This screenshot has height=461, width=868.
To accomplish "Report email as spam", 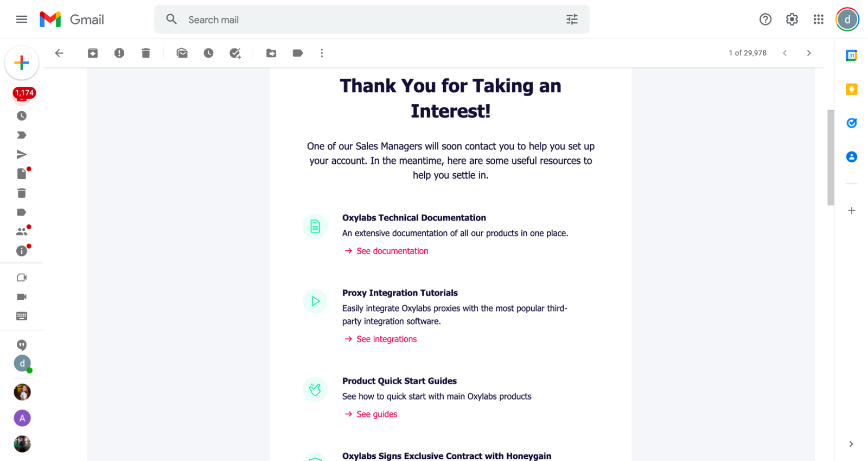I will [x=119, y=53].
